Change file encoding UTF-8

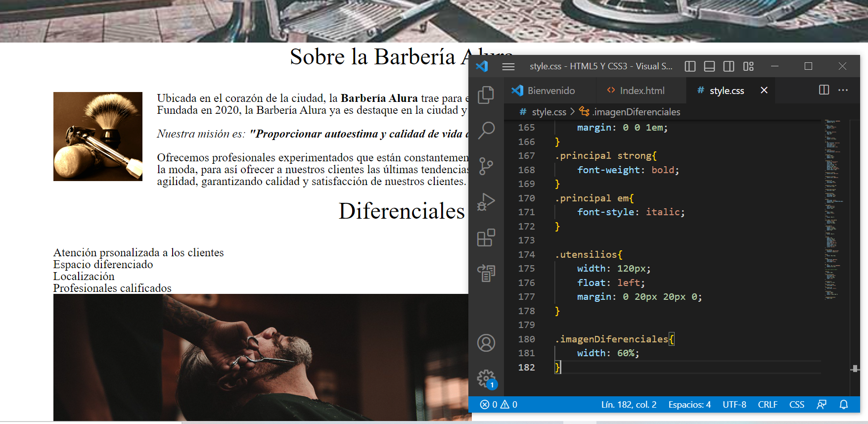734,405
